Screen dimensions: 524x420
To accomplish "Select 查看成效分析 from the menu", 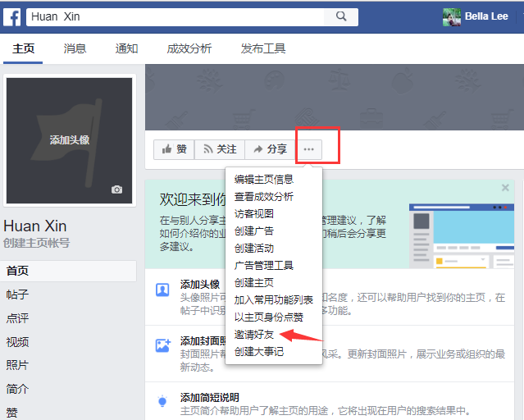I will tap(264, 197).
